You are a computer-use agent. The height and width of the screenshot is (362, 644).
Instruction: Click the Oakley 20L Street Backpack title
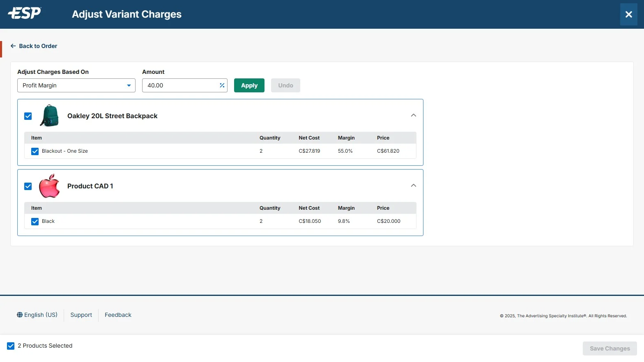112,116
